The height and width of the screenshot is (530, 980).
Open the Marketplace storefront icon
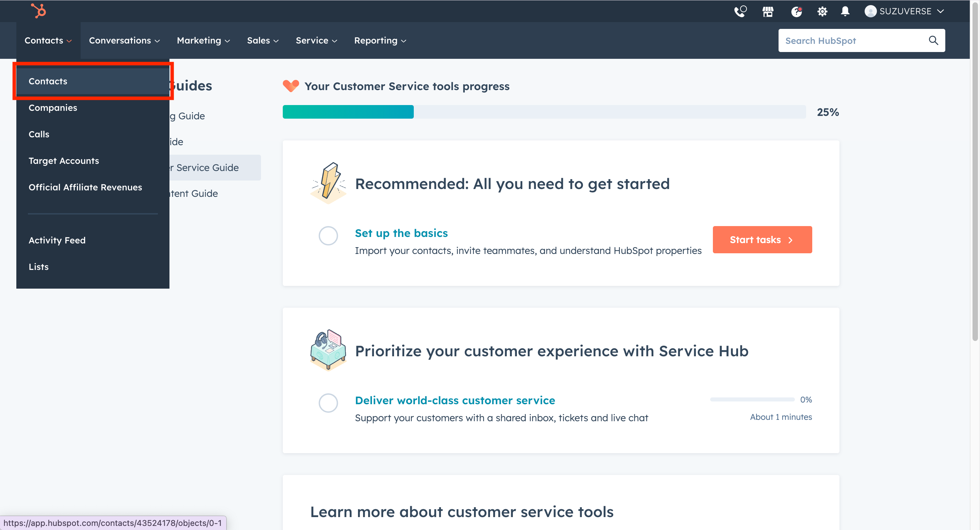(768, 12)
